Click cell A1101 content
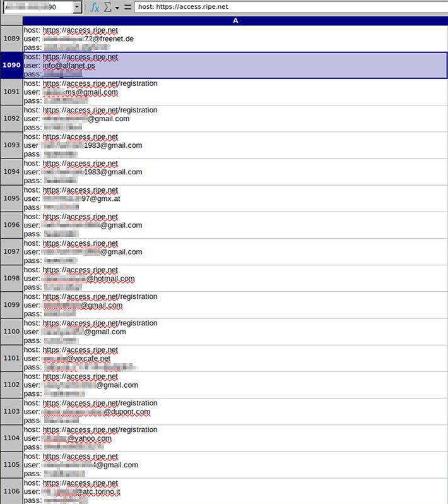 [235, 358]
